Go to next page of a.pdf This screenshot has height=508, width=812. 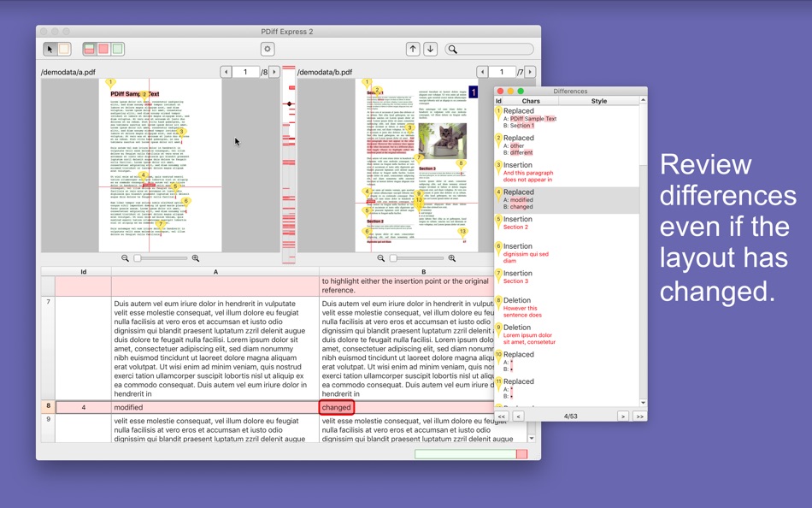point(274,72)
